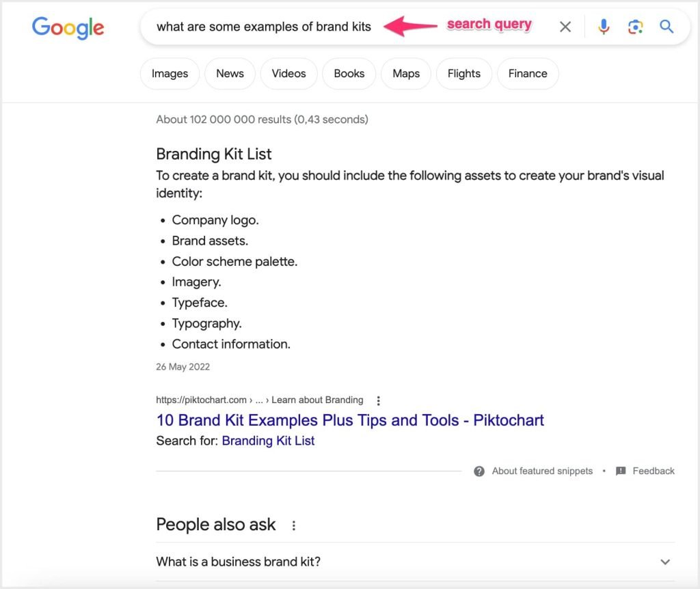Viewport: 700px width, 589px height.
Task: Activate voice search with the microphone icon
Action: pos(604,26)
